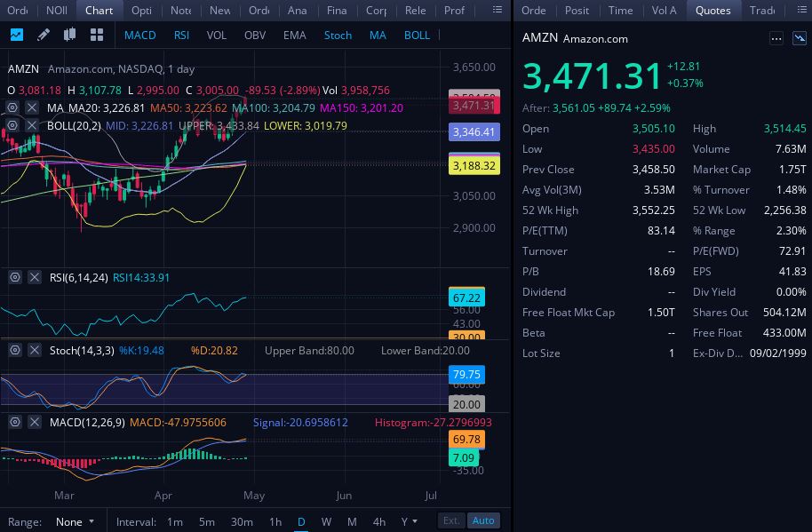This screenshot has height=532, width=812.
Task: Activate the drawing pencil tool
Action: click(44, 35)
